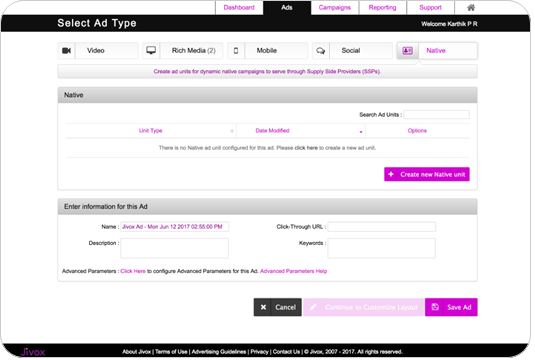
Task: Click Continue to Customize Layout button
Action: pyautogui.click(x=363, y=307)
